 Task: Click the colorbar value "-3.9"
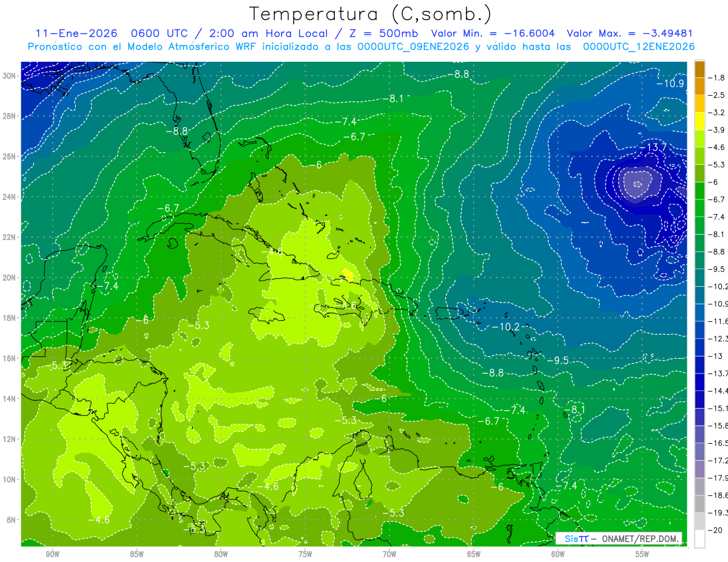pyautogui.click(x=717, y=130)
